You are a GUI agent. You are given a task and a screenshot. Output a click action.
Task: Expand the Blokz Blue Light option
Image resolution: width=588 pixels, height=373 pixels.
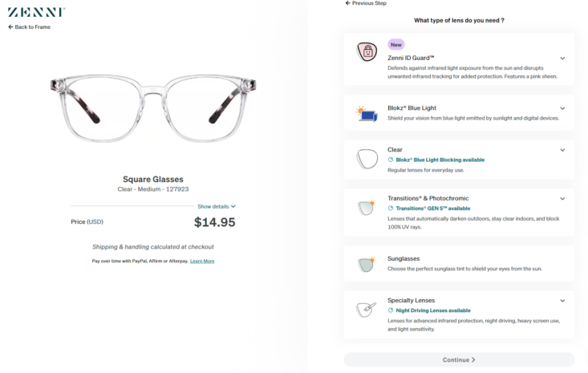562,108
